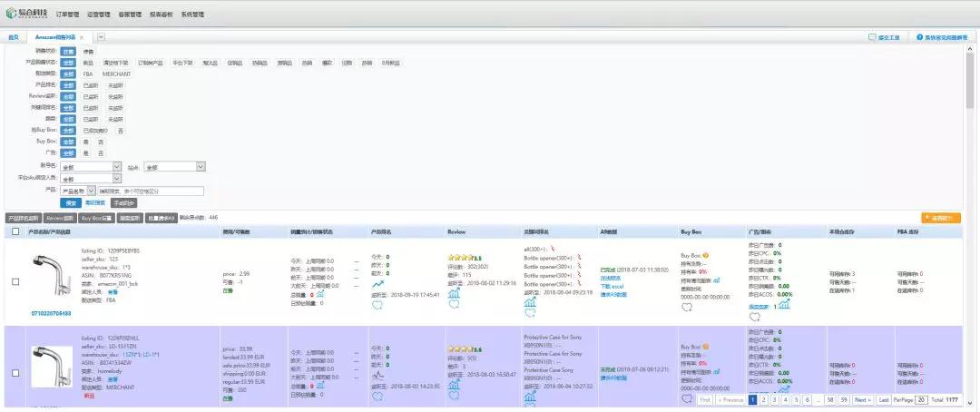
Task: Click the advertising heart icon for listing 1209PSEBYBS
Action: [x=754, y=318]
